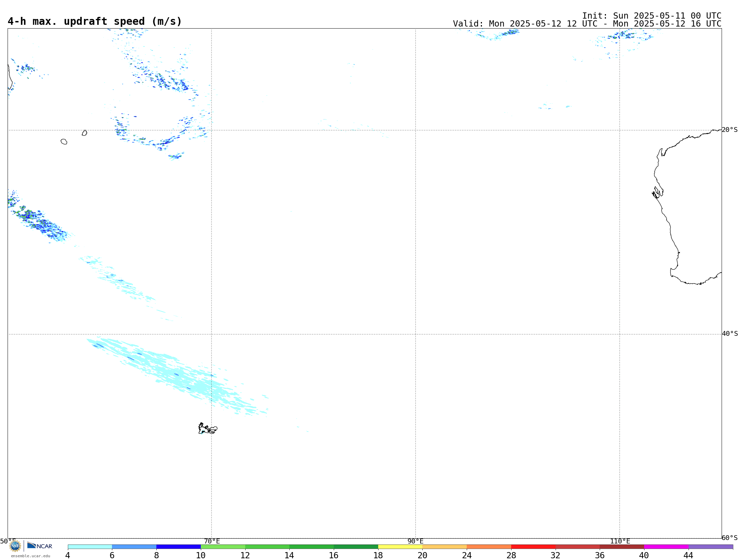This screenshot has width=744, height=560.
Task: Click the 60°S latitude label
Action: [x=730, y=538]
